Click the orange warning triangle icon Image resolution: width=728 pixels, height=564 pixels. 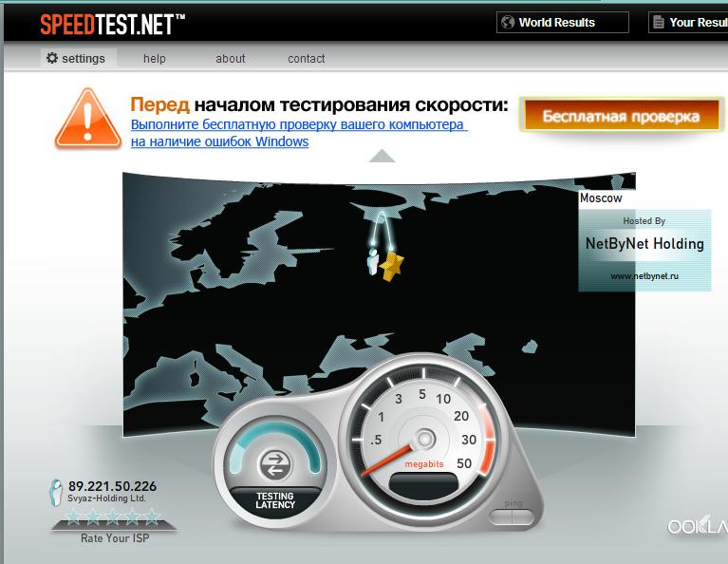coord(87,119)
